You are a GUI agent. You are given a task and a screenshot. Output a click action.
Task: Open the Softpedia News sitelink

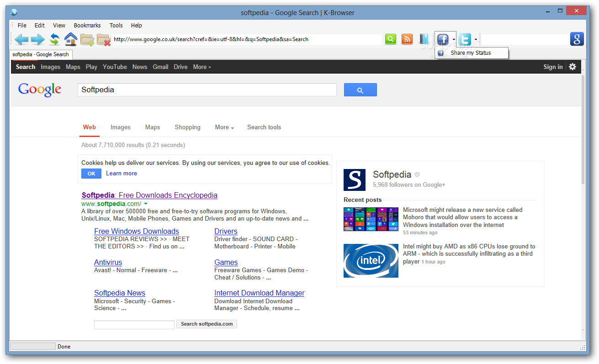tap(120, 293)
